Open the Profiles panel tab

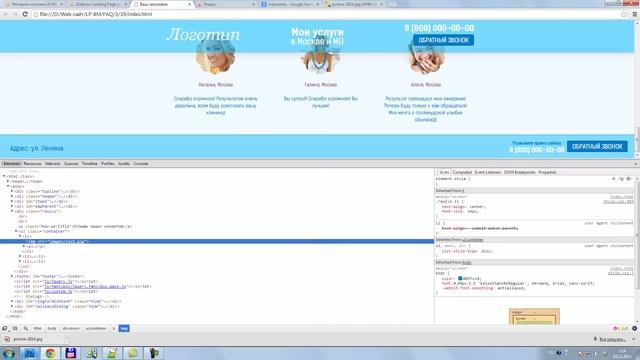click(108, 164)
